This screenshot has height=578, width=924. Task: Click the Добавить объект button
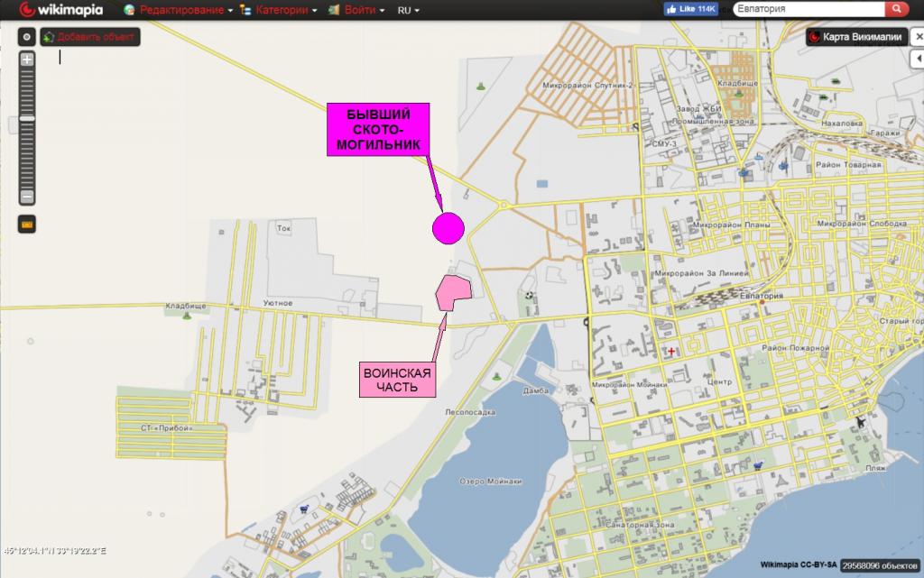click(89, 37)
